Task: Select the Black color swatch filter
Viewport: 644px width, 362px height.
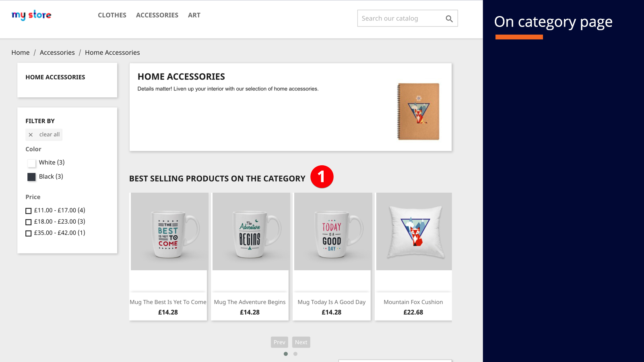Action: [x=31, y=177]
